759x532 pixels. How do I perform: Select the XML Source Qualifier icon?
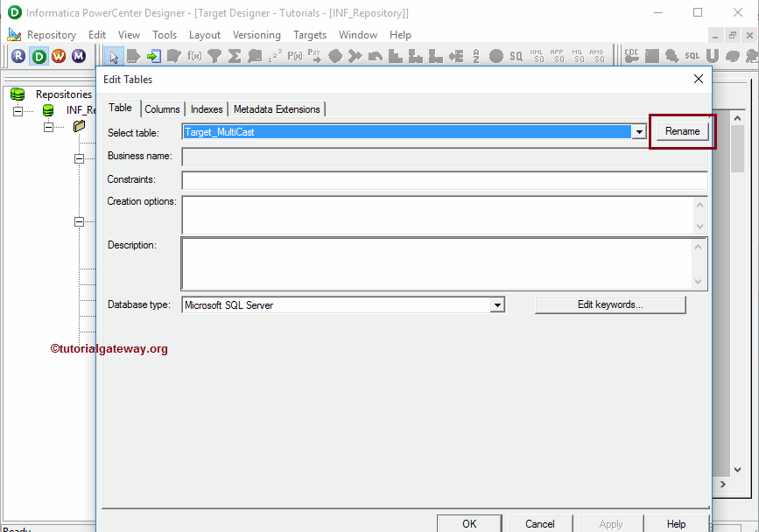[536, 55]
